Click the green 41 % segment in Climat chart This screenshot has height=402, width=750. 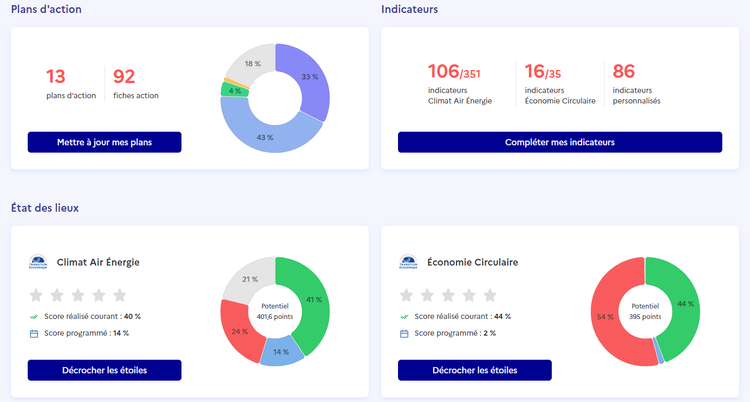314,300
